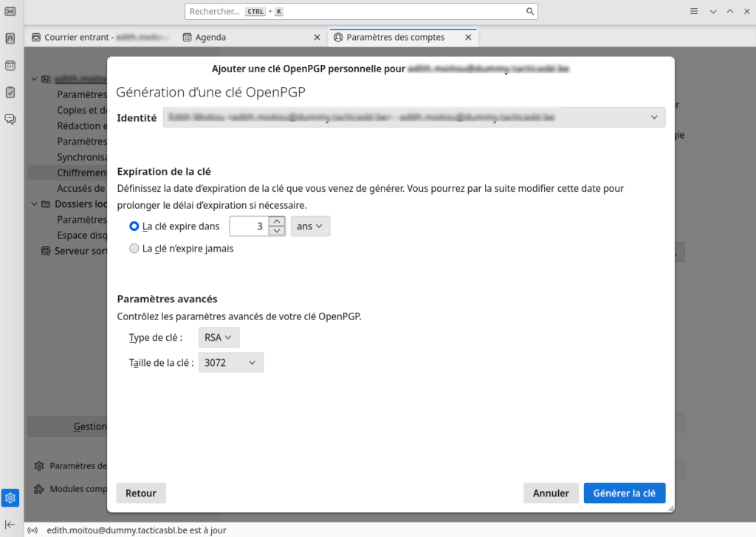Select Chiffrement item in account tree

(x=67, y=173)
